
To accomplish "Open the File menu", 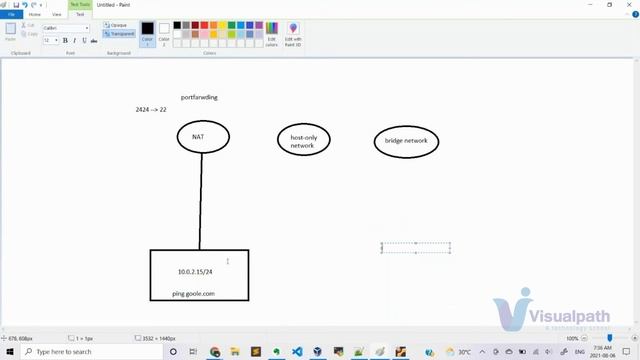I will pos(11,14).
